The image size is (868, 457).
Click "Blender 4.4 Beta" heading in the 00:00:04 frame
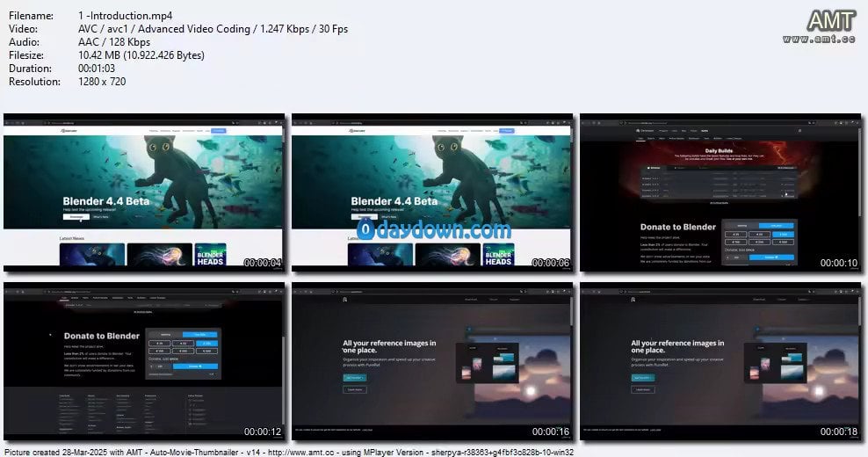pyautogui.click(x=106, y=201)
